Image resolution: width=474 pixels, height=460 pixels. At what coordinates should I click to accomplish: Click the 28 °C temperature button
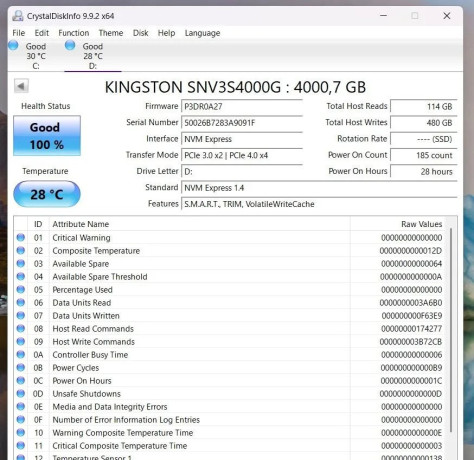(47, 194)
